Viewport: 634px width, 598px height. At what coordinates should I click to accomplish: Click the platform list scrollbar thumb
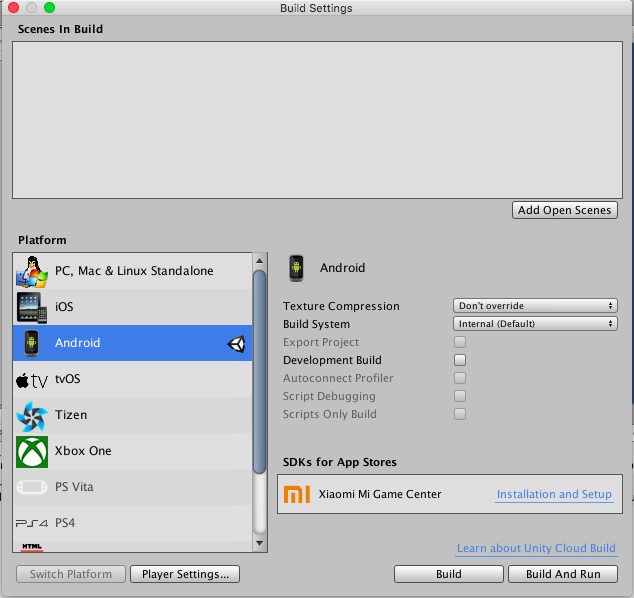pyautogui.click(x=260, y=372)
